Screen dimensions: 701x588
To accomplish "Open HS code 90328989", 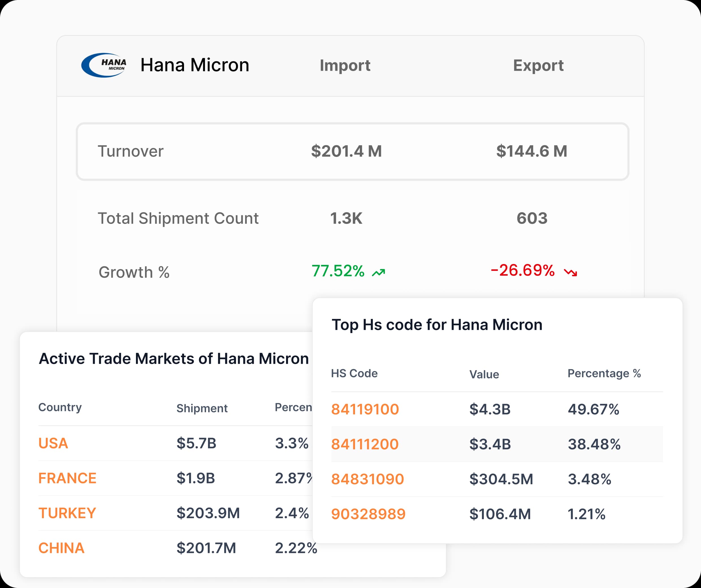I will 368,514.
